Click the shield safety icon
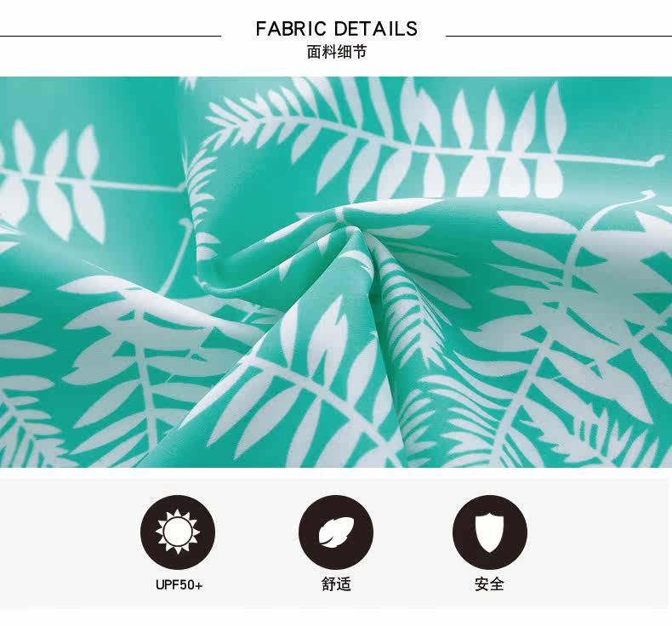672x626 pixels. [490, 532]
